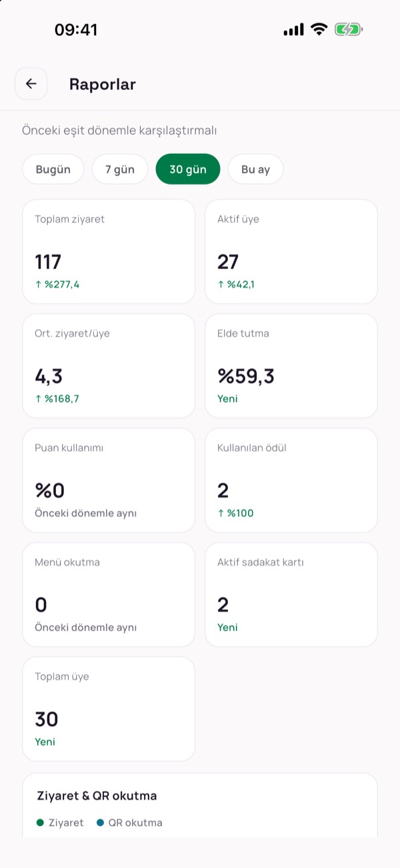
Task: Toggle the teal QR okutma legend dot
Action: tap(100, 823)
